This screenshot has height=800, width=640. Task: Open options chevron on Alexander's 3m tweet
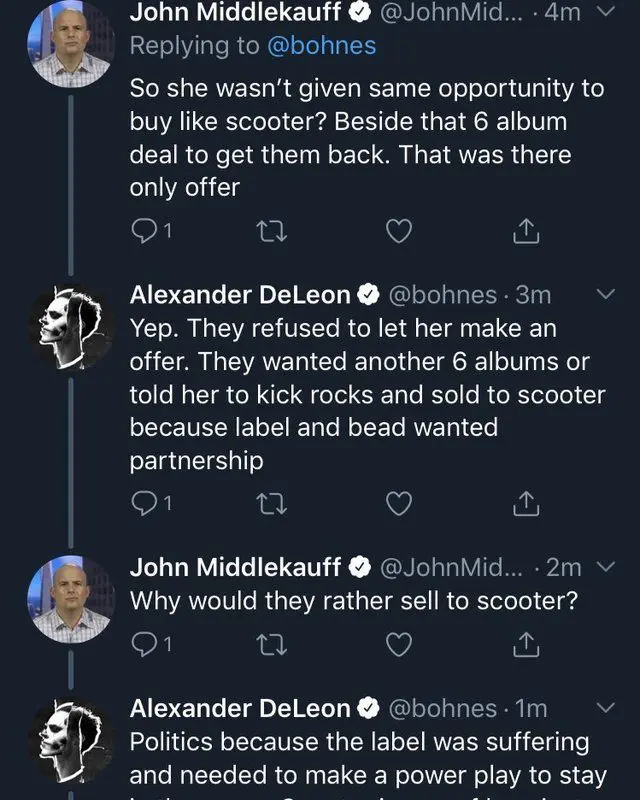click(x=606, y=294)
